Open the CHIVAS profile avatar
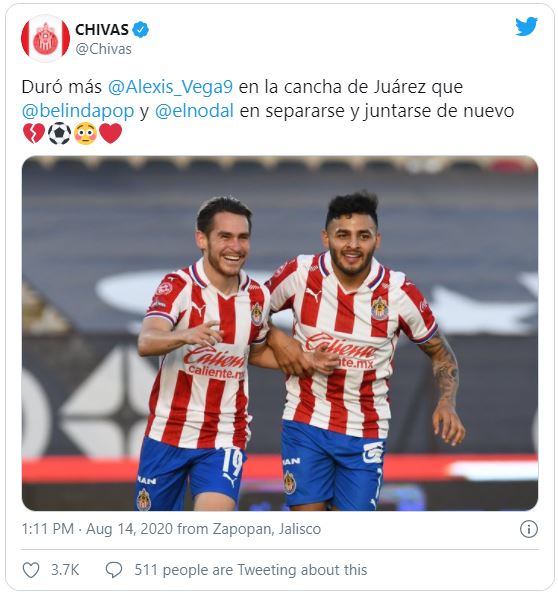 [45, 38]
